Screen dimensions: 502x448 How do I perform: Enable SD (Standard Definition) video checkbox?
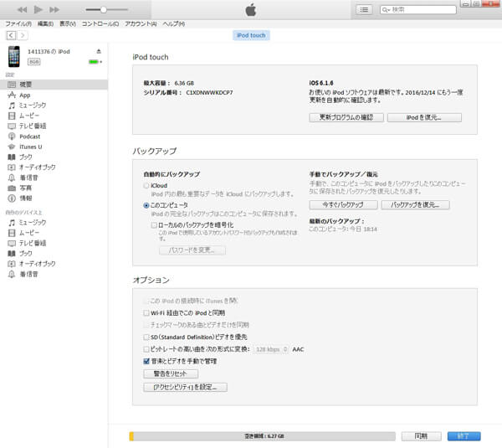point(146,337)
